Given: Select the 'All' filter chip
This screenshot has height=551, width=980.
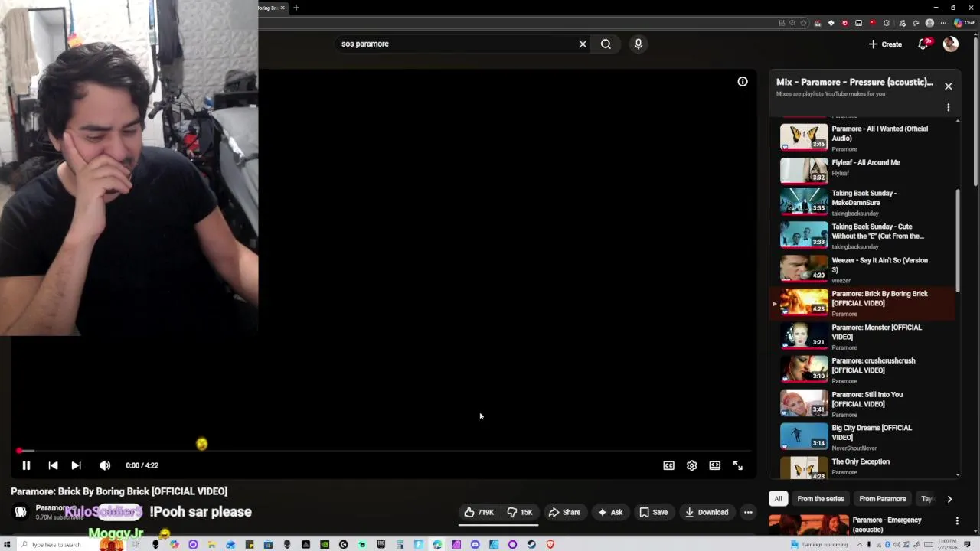Looking at the screenshot, I should (x=778, y=499).
